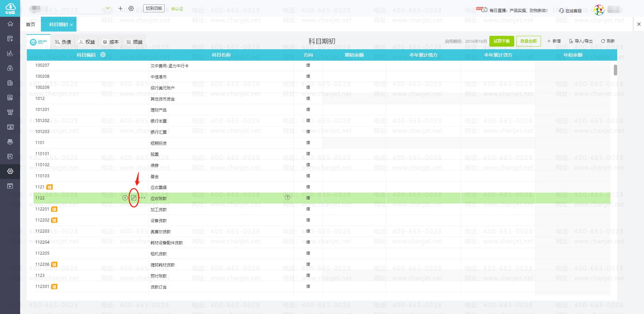Click the green 试算平衡 button

(502, 41)
